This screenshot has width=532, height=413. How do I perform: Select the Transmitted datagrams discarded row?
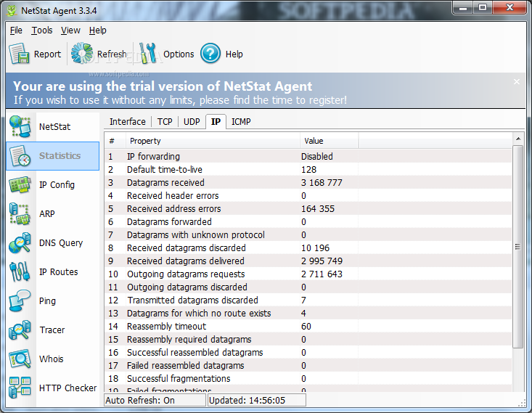tap(308, 300)
